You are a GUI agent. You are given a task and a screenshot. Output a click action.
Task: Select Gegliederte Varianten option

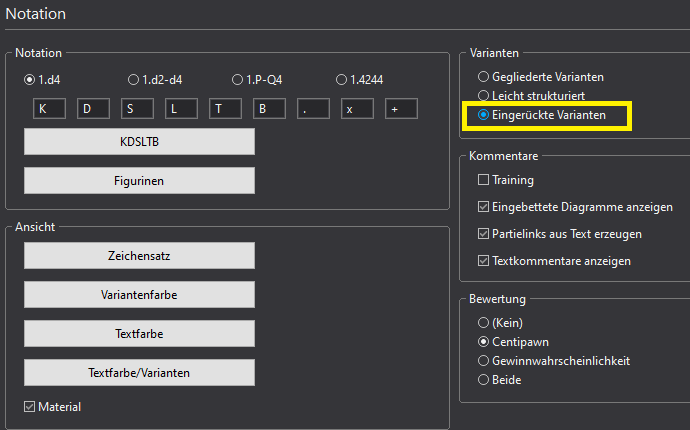tap(484, 76)
